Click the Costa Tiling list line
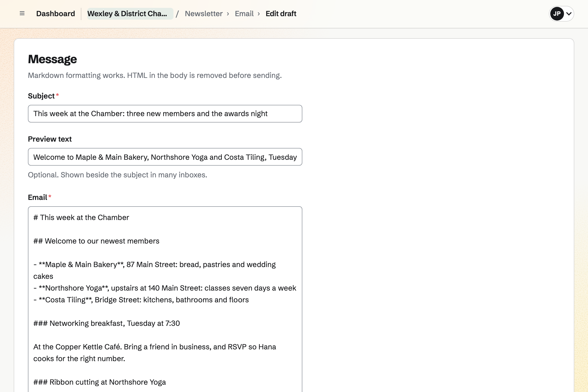Screen dimensions: 588x392 (141, 299)
